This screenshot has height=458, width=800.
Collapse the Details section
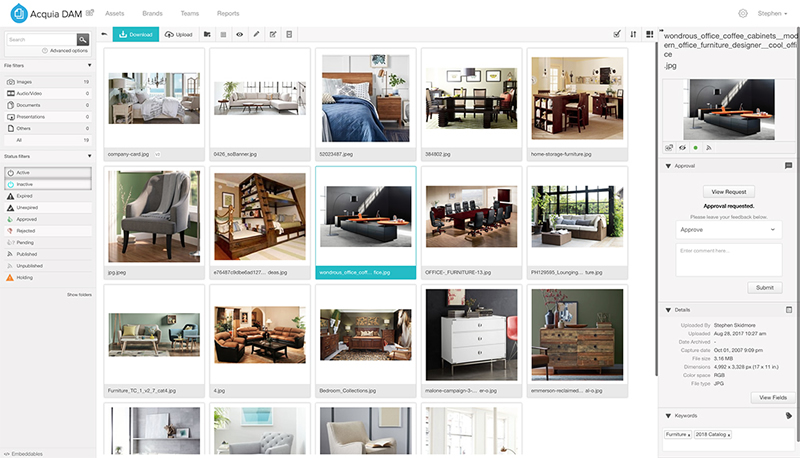pos(668,309)
